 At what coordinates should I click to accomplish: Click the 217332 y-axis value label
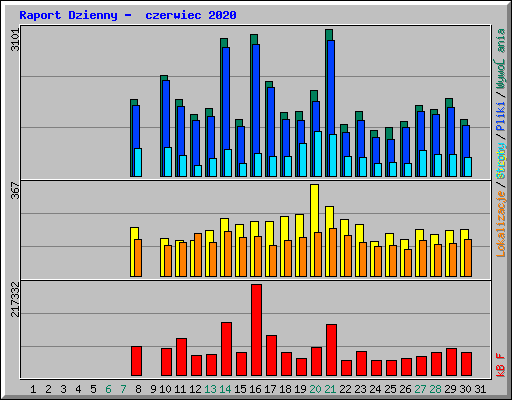tap(15, 299)
